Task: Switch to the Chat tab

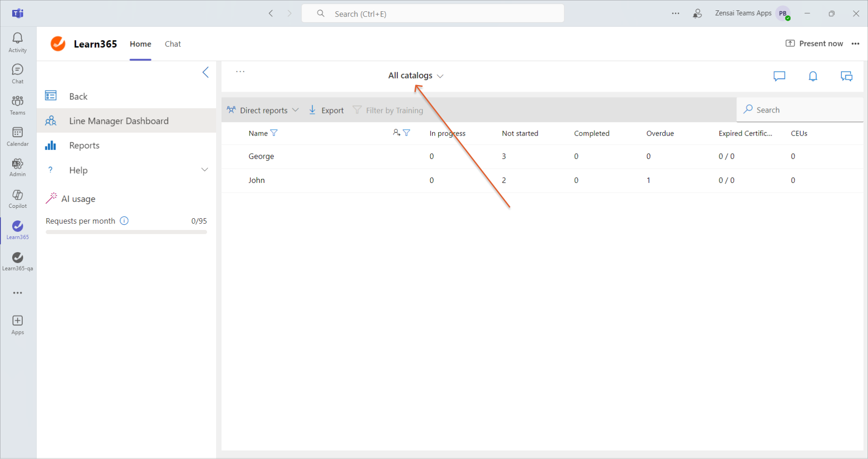Action: [173, 44]
